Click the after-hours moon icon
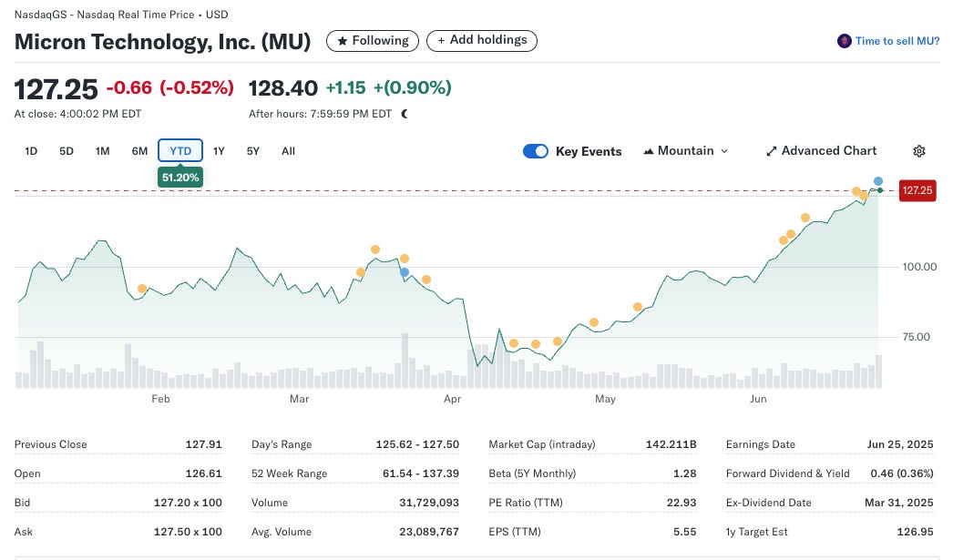Image resolution: width=953 pixels, height=560 pixels. click(x=405, y=114)
